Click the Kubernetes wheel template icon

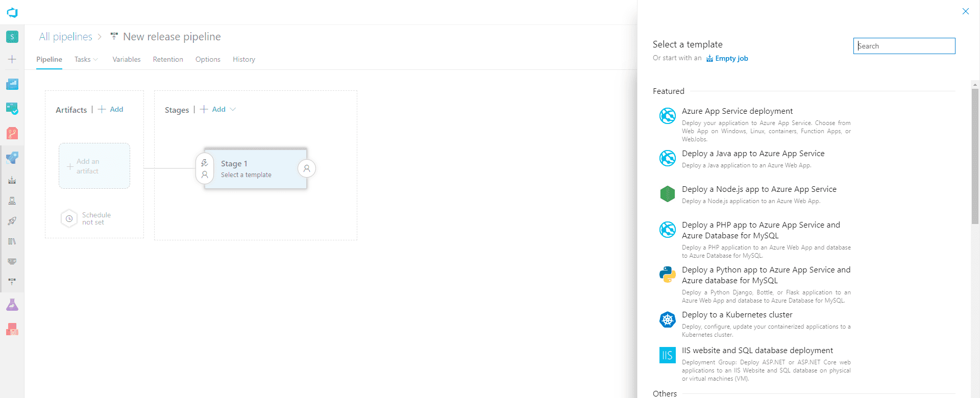[667, 319]
